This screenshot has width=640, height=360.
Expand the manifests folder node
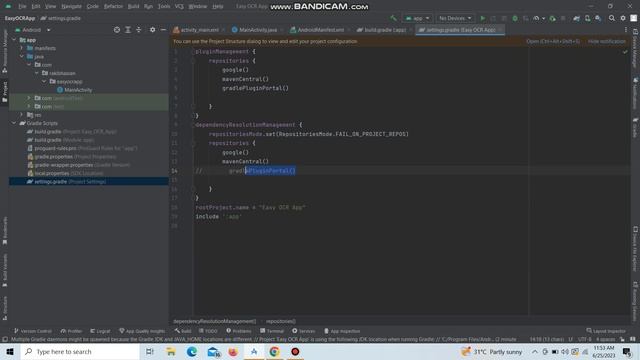[22, 48]
